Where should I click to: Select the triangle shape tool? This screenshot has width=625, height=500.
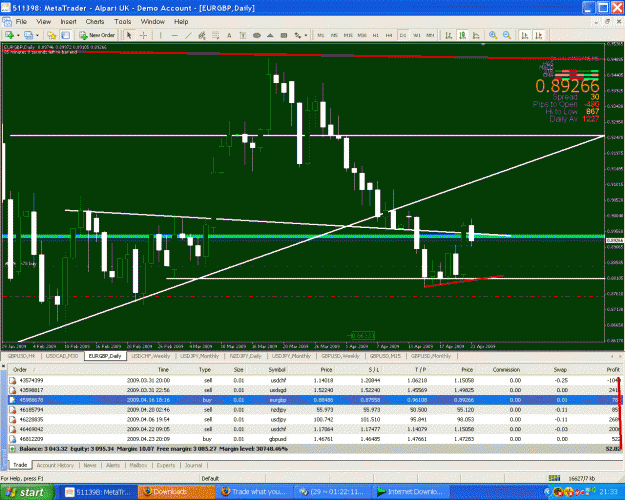(x=270, y=35)
